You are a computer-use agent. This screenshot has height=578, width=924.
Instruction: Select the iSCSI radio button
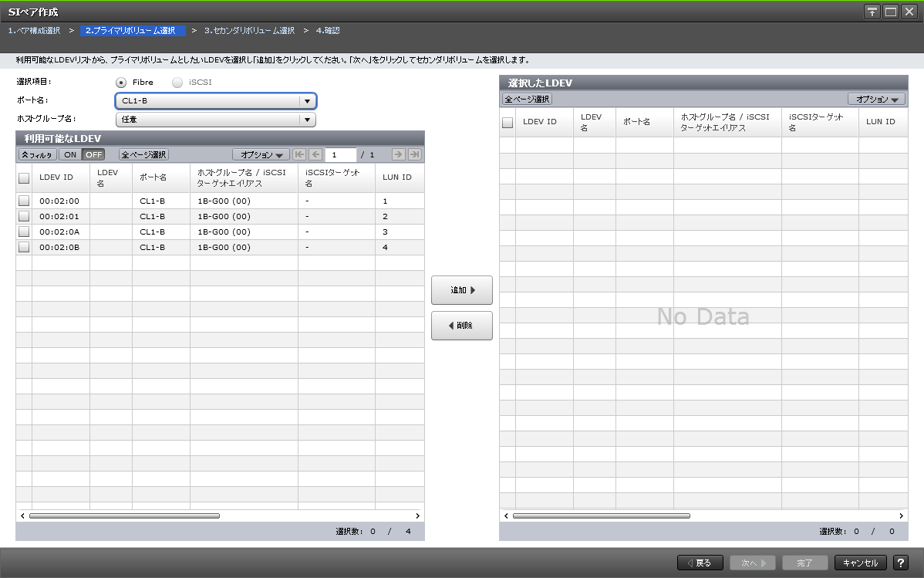click(178, 82)
